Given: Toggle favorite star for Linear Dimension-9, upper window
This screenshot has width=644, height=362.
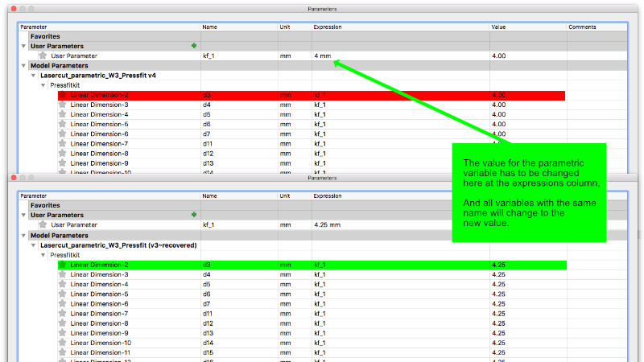Looking at the screenshot, I should (x=63, y=163).
